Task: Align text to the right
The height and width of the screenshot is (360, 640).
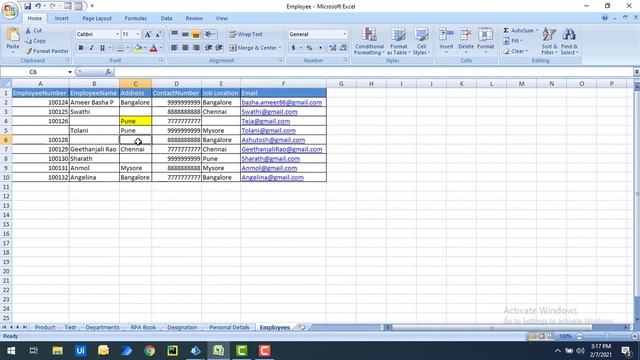Action: coord(196,48)
